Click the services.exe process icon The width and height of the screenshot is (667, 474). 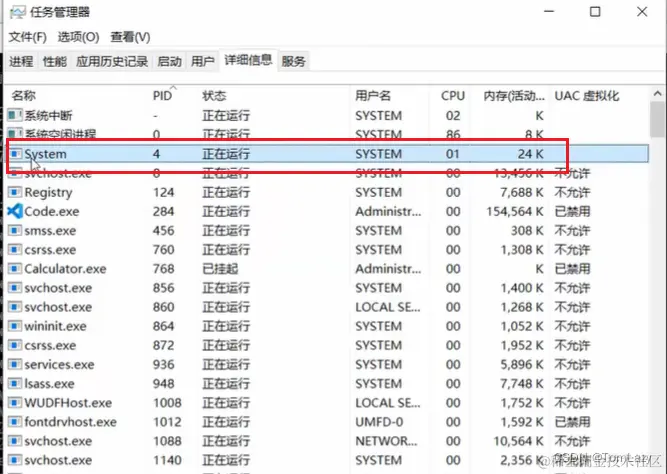pyautogui.click(x=15, y=364)
